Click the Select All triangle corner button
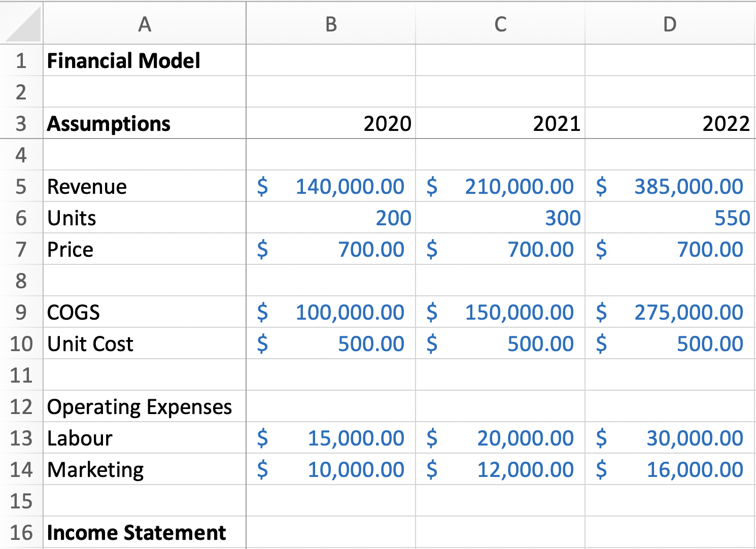This screenshot has height=549, width=756. pos(22,23)
